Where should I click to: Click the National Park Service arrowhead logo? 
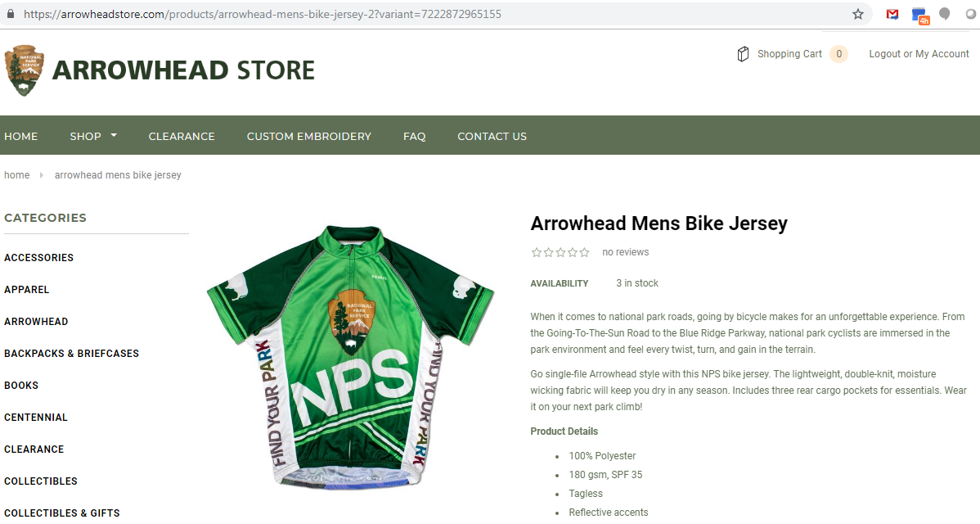pos(25,70)
